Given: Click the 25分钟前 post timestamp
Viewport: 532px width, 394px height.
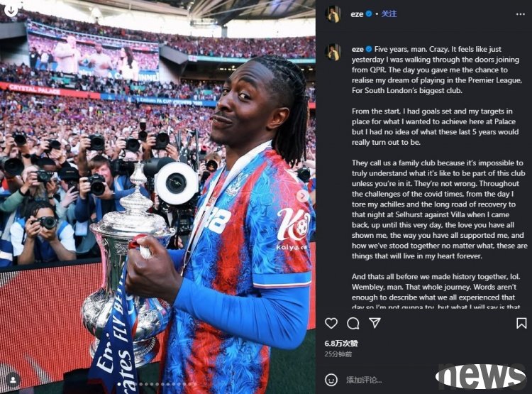Looking at the screenshot, I should coord(338,354).
